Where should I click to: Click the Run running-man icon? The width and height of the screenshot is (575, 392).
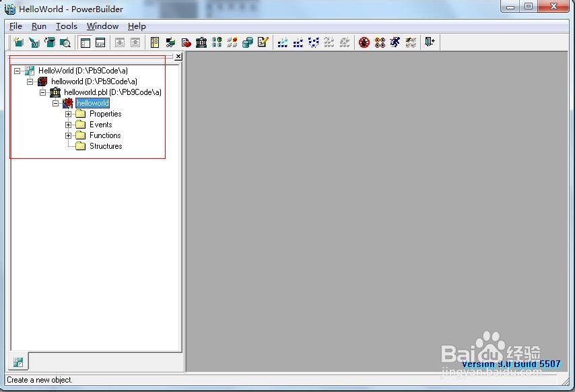click(x=395, y=42)
